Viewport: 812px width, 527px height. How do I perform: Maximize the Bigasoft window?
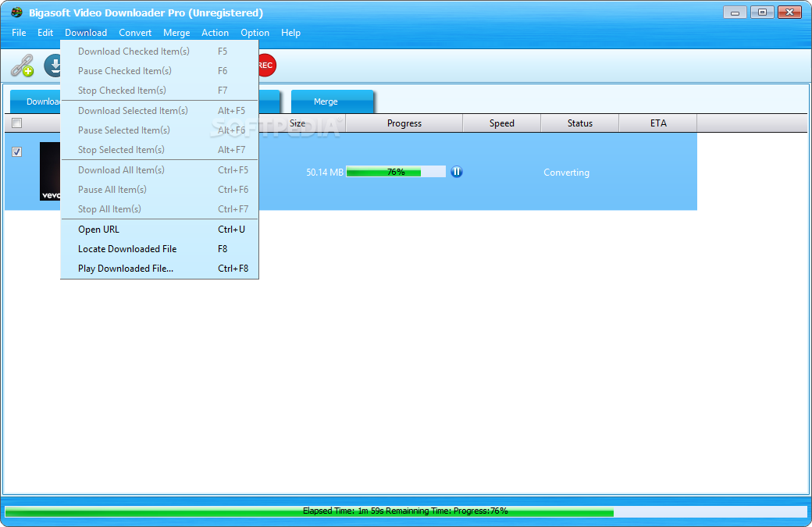[x=762, y=12]
